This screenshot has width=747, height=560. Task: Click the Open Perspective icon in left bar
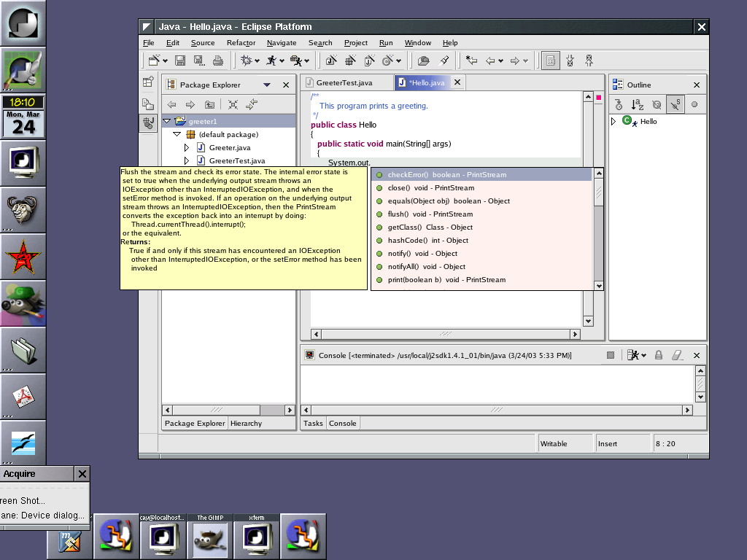click(x=148, y=82)
